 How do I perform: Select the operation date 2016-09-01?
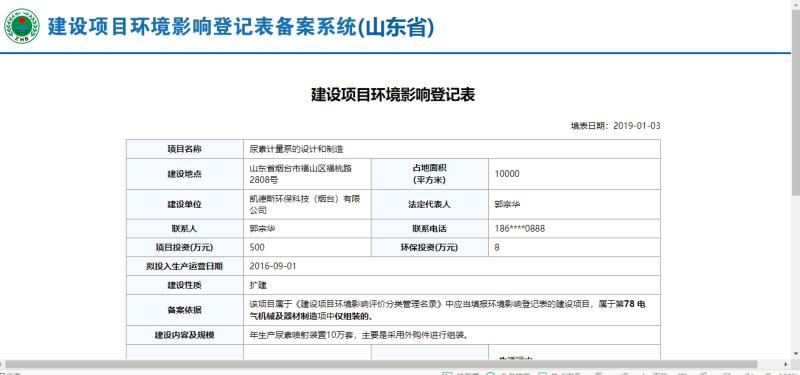(273, 266)
